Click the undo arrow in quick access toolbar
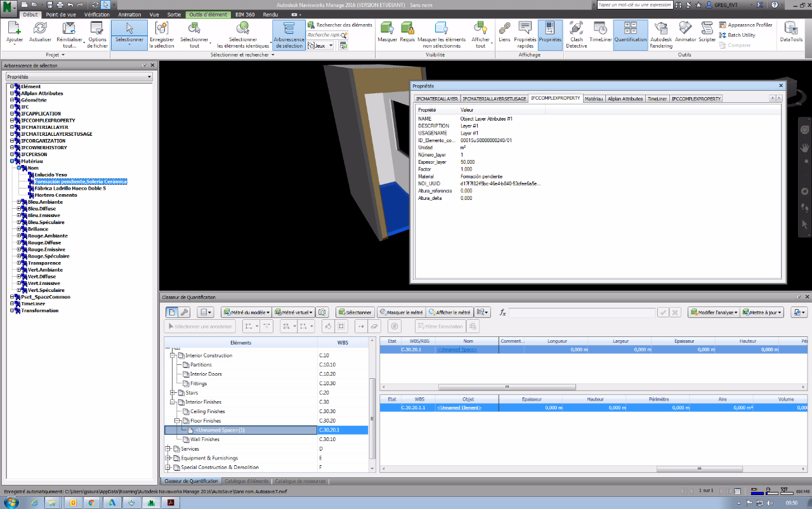 pos(70,4)
